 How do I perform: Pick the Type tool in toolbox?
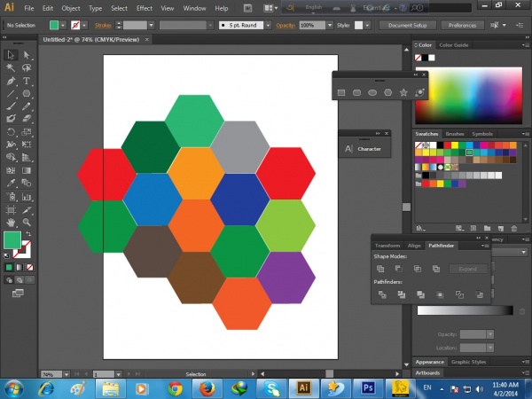27,80
